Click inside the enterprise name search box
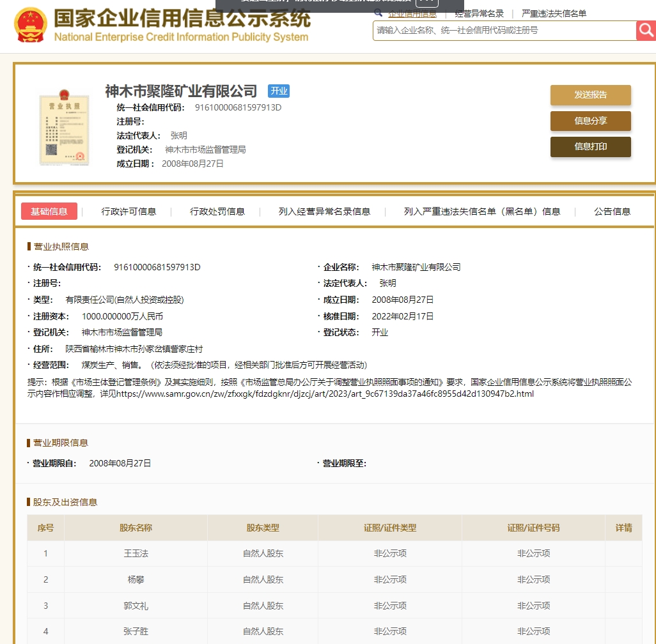 click(x=504, y=31)
